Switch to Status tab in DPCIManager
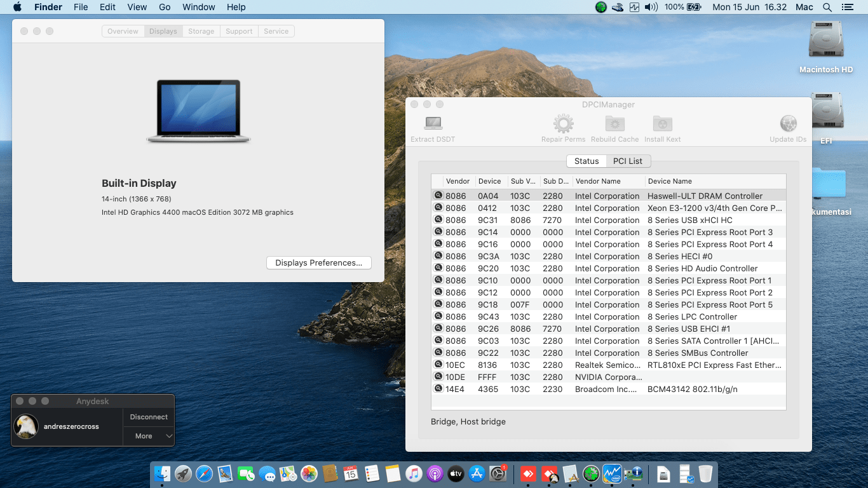 [x=587, y=161]
